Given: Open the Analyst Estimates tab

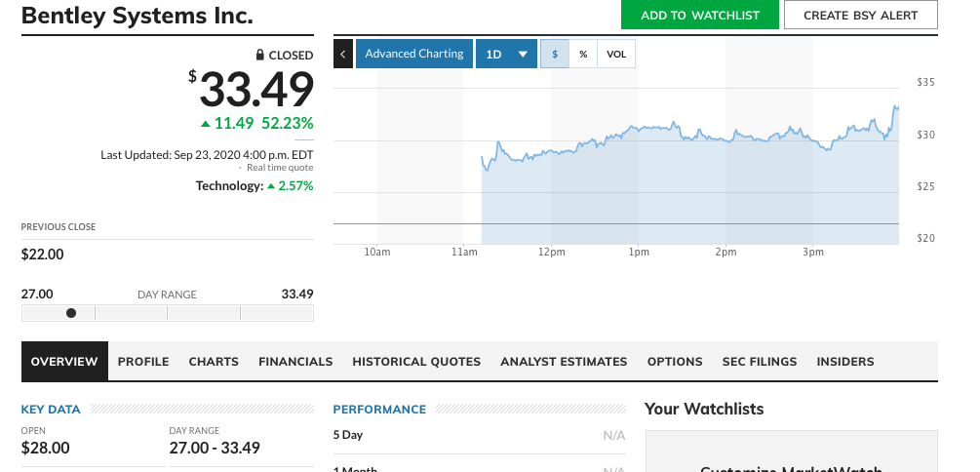Looking at the screenshot, I should (564, 361).
